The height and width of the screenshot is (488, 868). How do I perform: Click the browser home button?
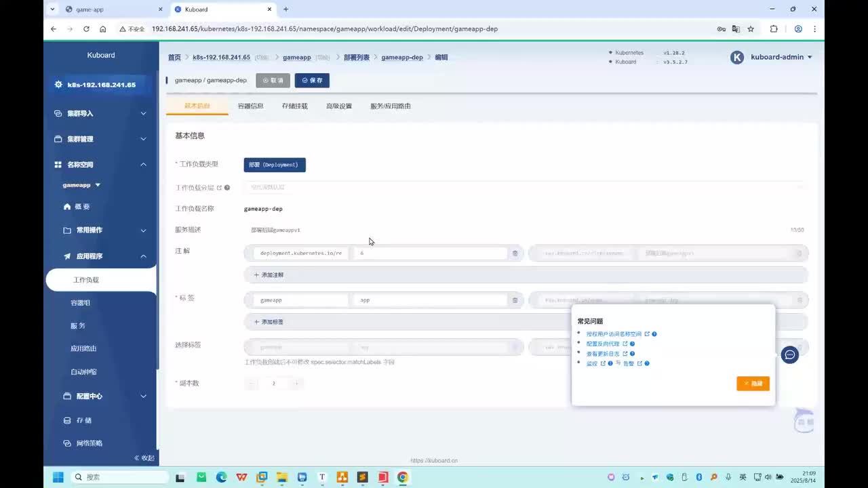pyautogui.click(x=103, y=29)
